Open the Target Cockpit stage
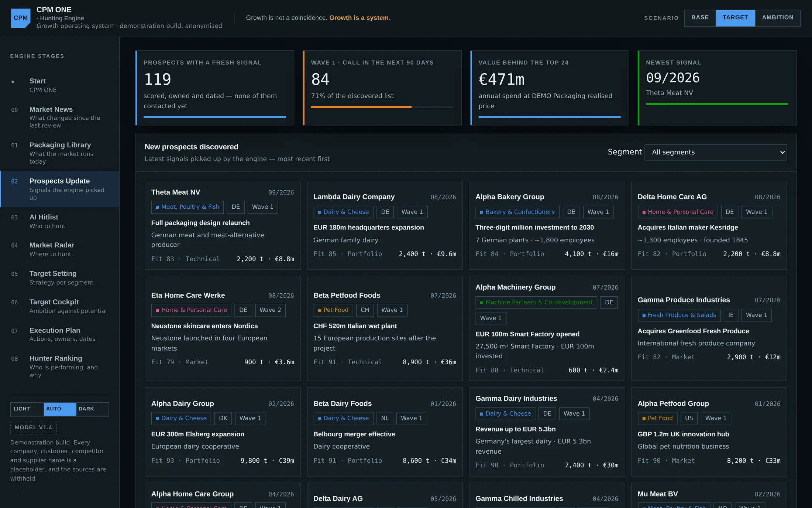The image size is (812, 508). [x=60, y=306]
